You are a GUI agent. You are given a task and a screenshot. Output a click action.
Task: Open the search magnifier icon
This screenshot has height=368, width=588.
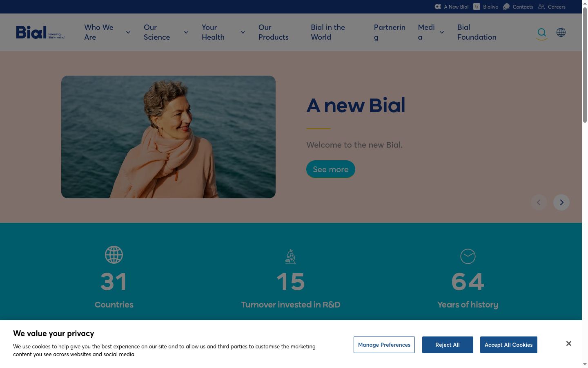pos(542,32)
